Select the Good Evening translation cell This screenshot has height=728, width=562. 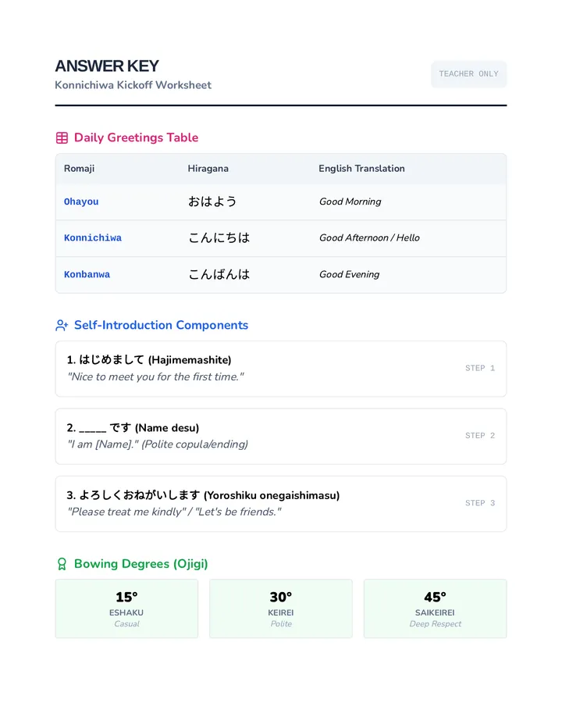[350, 274]
